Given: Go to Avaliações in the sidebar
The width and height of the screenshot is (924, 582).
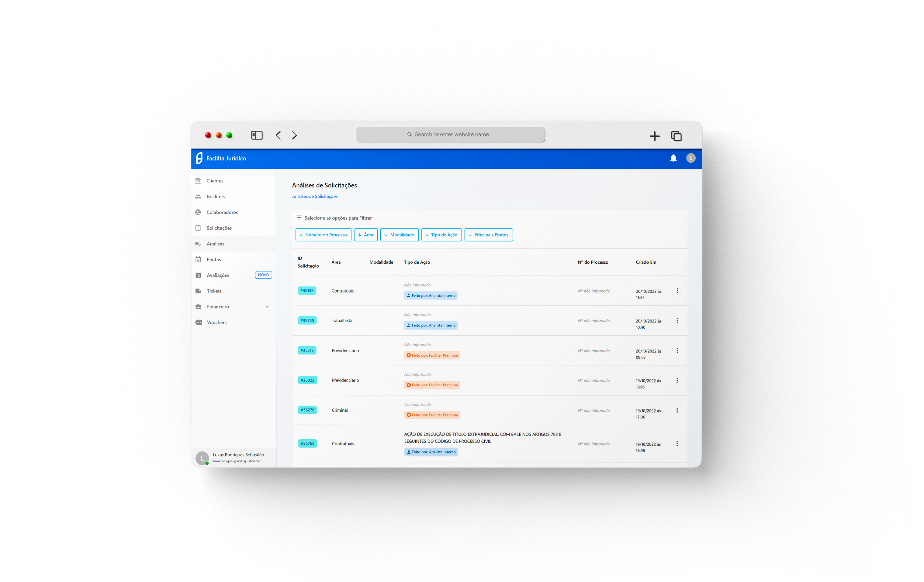Looking at the screenshot, I should 218,275.
